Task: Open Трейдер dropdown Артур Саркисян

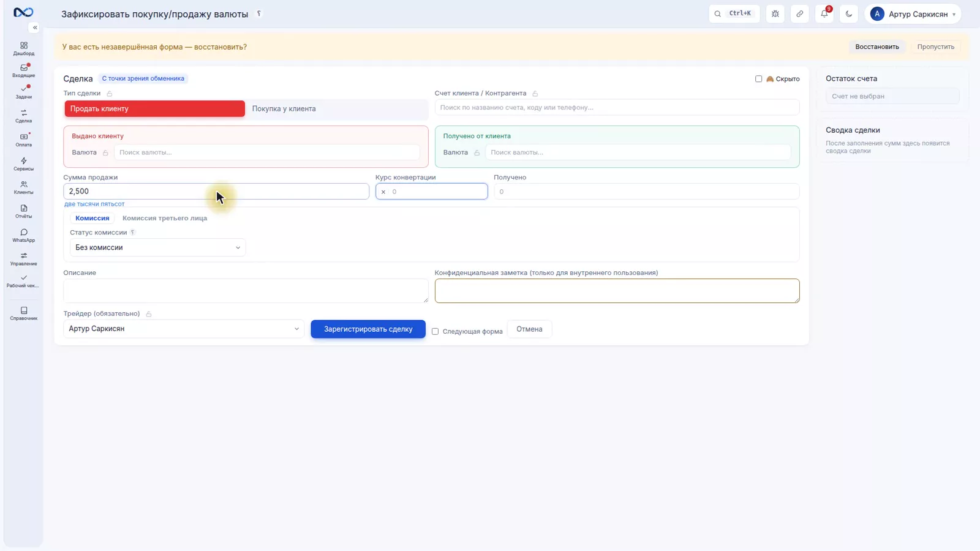Action: (x=184, y=329)
